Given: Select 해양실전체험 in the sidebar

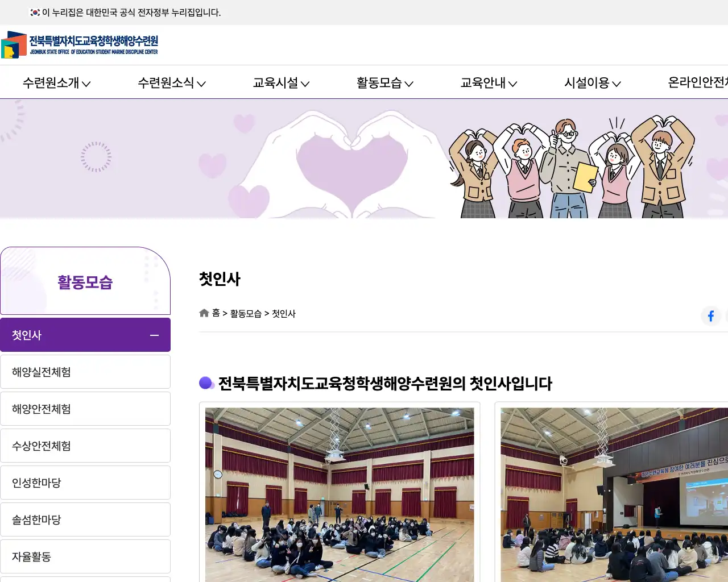Looking at the screenshot, I should 85,372.
